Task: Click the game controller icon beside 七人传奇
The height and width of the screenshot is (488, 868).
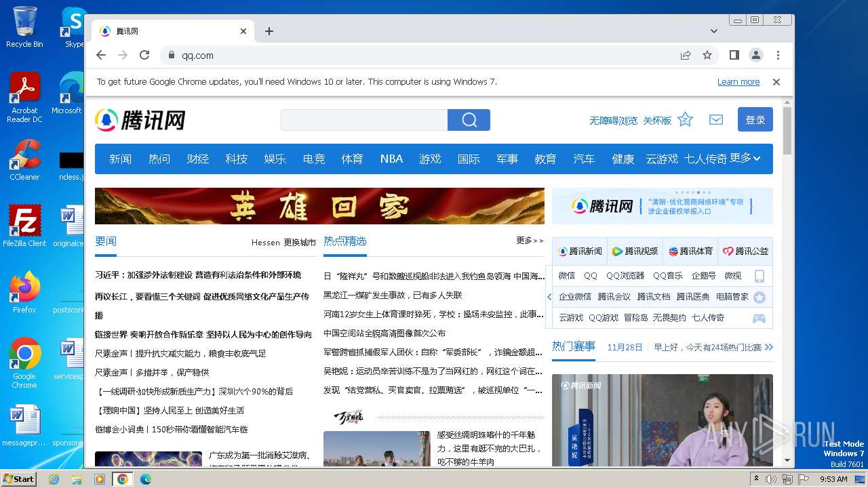Action: tap(759, 318)
